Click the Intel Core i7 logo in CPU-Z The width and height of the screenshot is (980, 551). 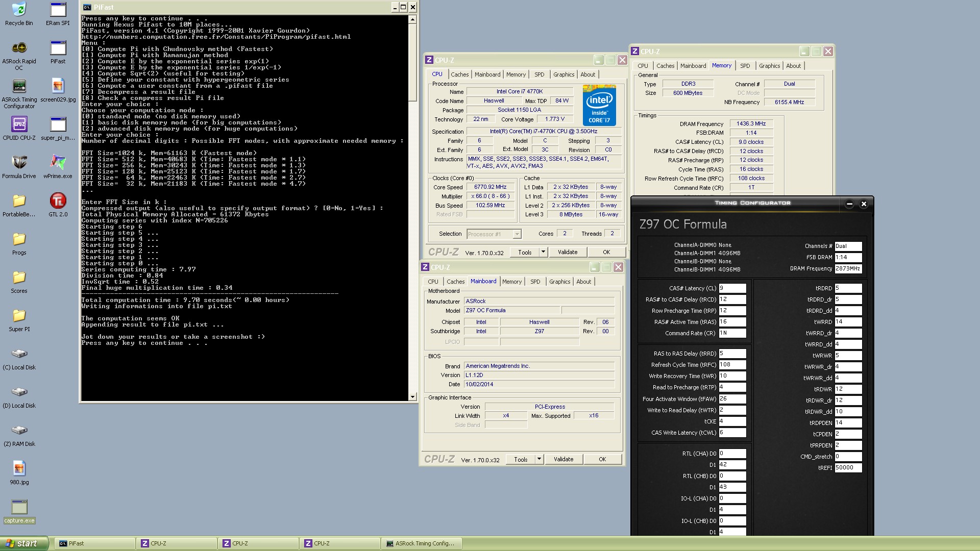pyautogui.click(x=599, y=106)
